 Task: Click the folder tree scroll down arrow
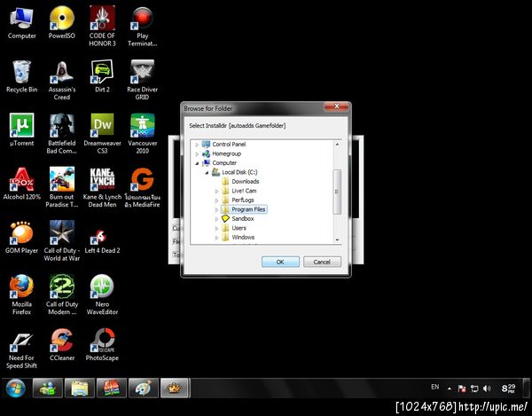tap(337, 239)
